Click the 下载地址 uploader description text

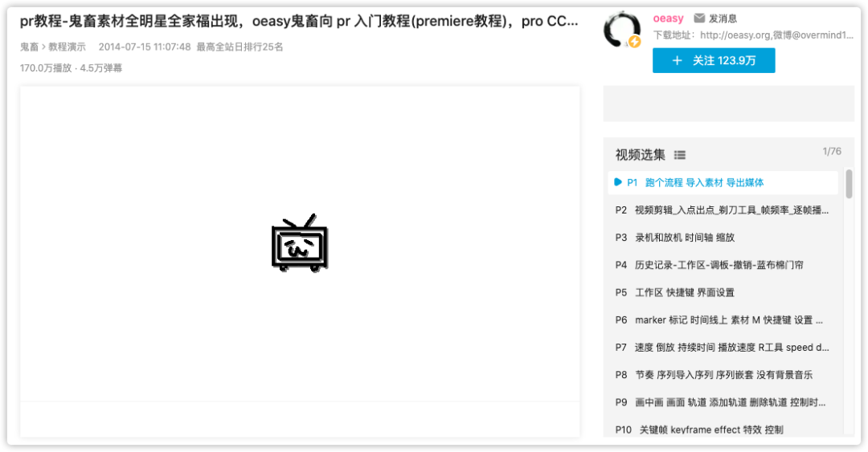point(753,35)
